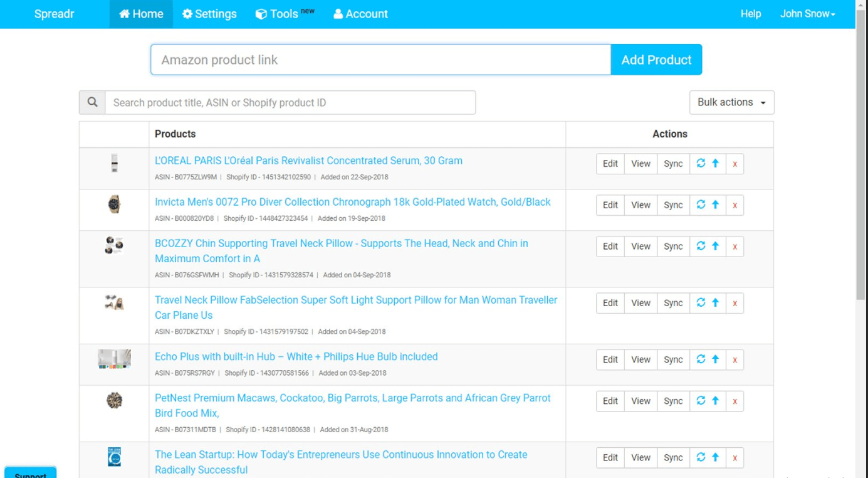Delete The Lean Startup product
Screen dimensions: 868x478
pos(735,457)
